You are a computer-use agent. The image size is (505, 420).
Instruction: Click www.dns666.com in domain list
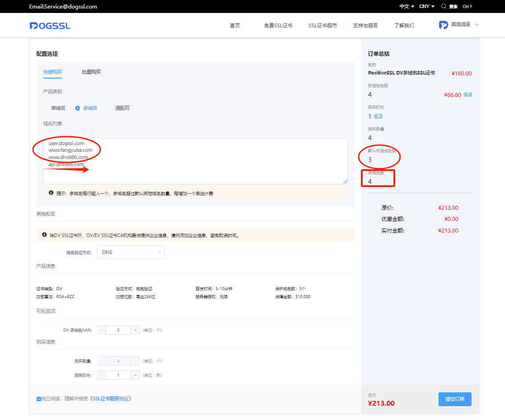click(x=68, y=157)
